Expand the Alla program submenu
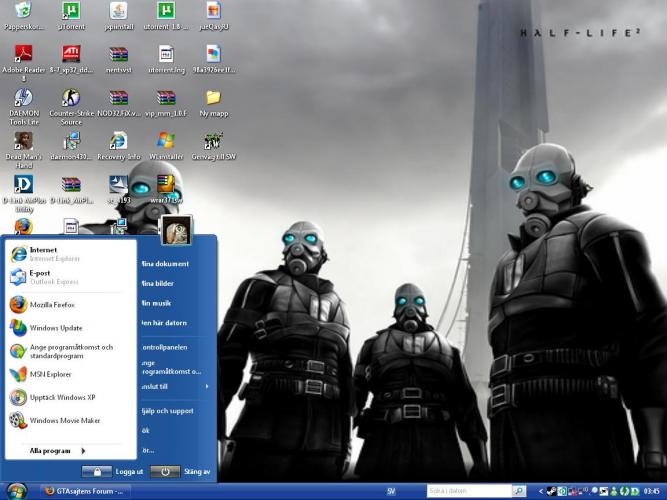Viewport: 667px width, 500px height. pyautogui.click(x=56, y=451)
